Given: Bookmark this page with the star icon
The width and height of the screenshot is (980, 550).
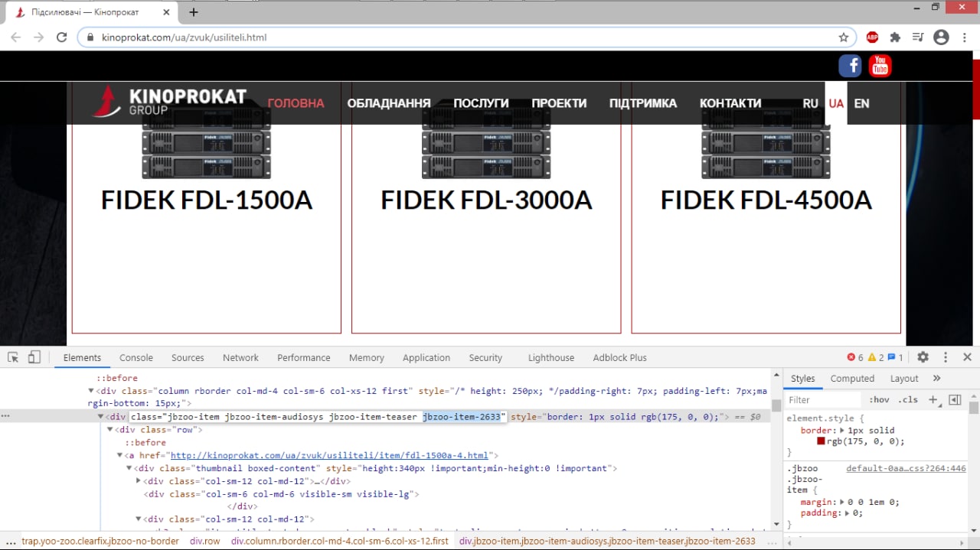Looking at the screenshot, I should point(844,37).
